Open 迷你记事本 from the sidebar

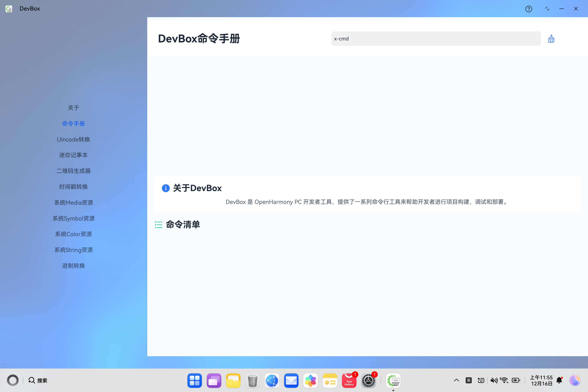click(x=73, y=155)
